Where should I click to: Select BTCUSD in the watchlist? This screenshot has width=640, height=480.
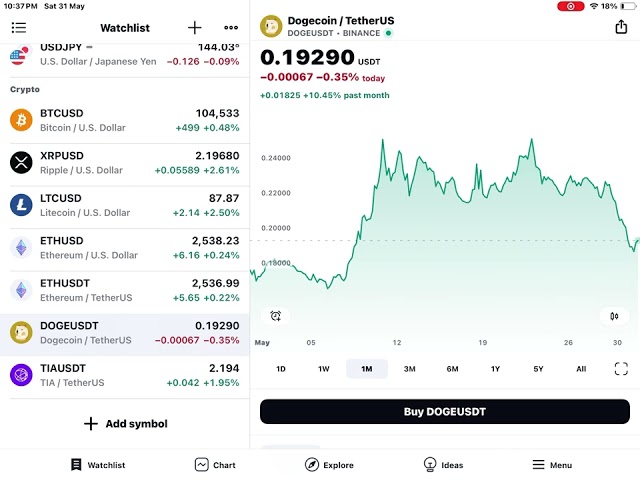tap(125, 120)
